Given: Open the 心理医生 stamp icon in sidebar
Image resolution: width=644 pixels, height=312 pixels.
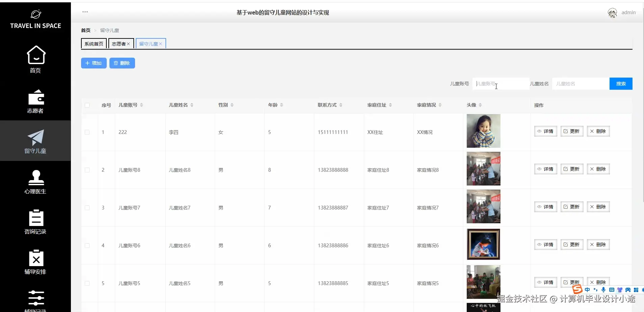Looking at the screenshot, I should [36, 177].
